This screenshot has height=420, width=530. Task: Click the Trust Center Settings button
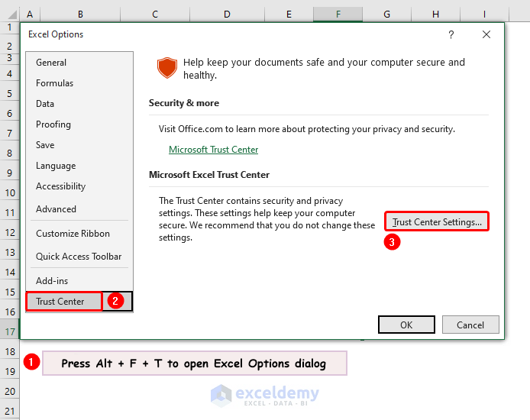tap(437, 221)
